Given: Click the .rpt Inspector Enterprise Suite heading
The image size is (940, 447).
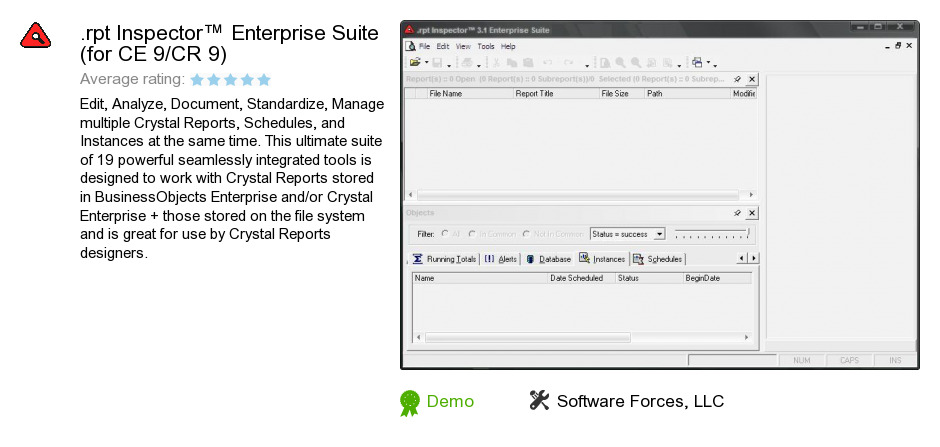Looking at the screenshot, I should coord(229,43).
